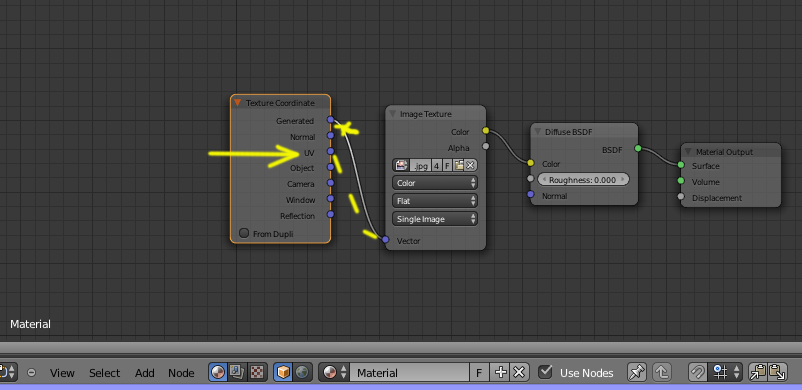Image resolution: width=802 pixels, height=390 pixels.
Task: Open the Add menu
Action: point(145,373)
